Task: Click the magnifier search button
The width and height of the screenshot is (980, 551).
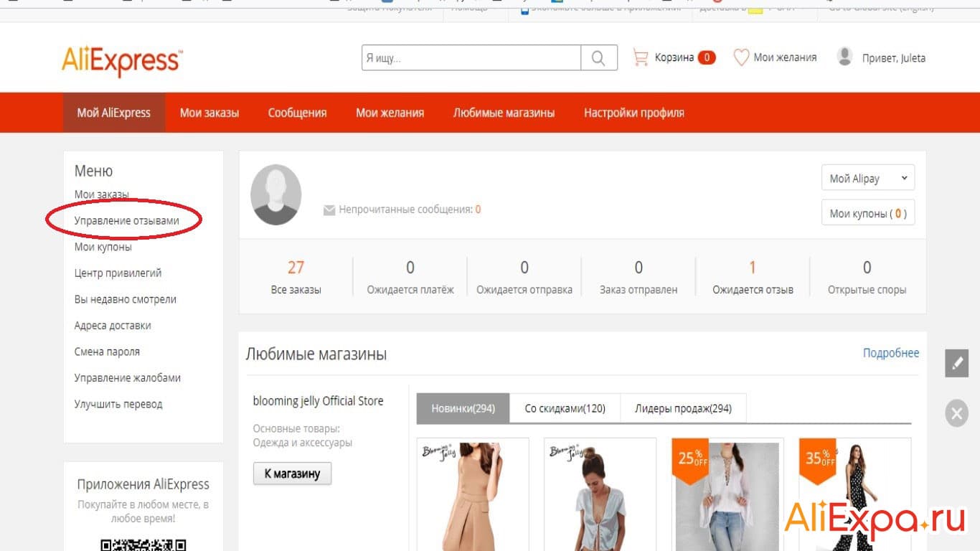Action: pyautogui.click(x=599, y=58)
